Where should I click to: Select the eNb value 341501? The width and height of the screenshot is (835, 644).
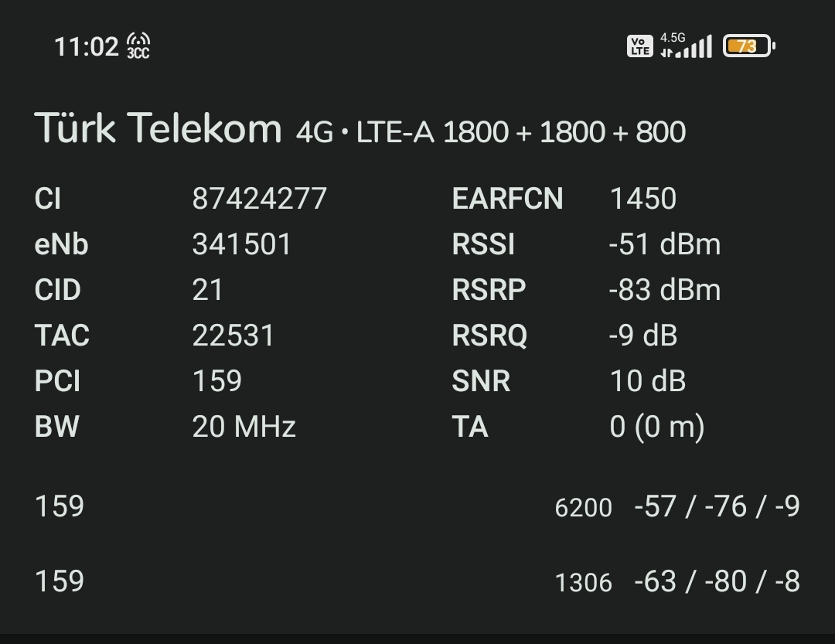(x=242, y=244)
